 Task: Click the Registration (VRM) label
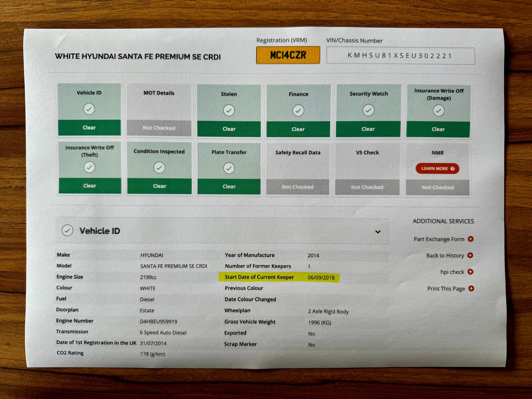(282, 40)
